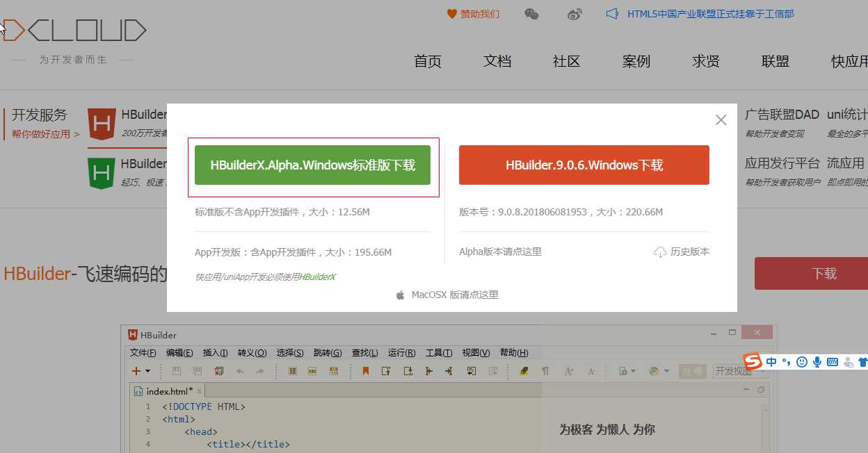Click the undo arrow in HBuilder toolbar
The width and height of the screenshot is (868, 453).
click(x=240, y=371)
